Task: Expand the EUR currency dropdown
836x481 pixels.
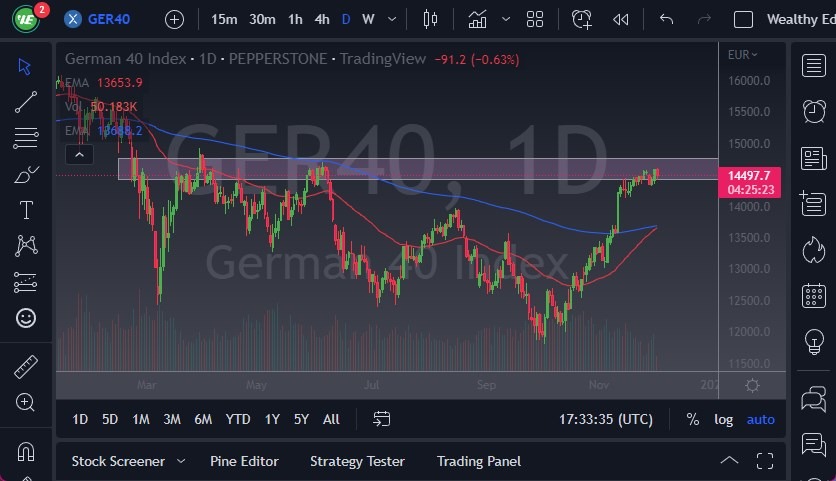Action: (x=743, y=55)
